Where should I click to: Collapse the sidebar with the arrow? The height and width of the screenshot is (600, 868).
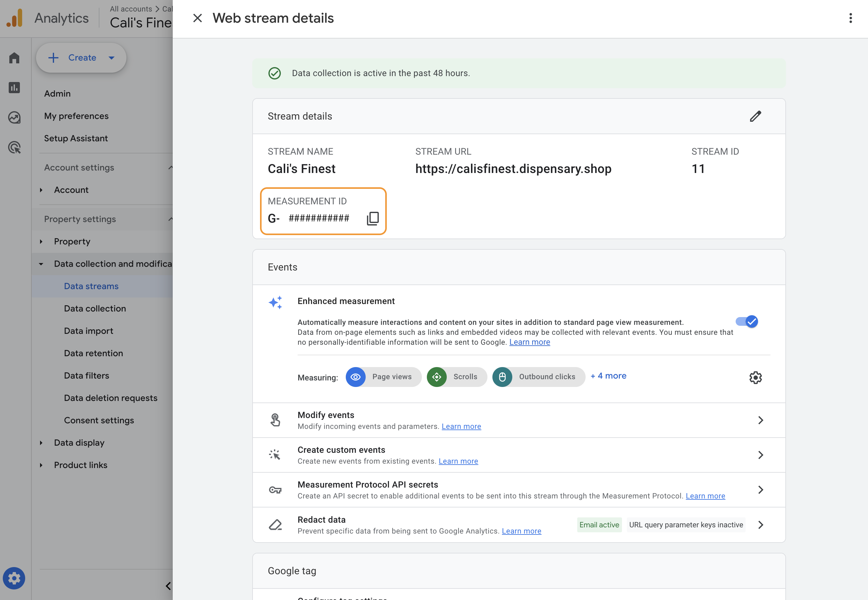pyautogui.click(x=168, y=585)
